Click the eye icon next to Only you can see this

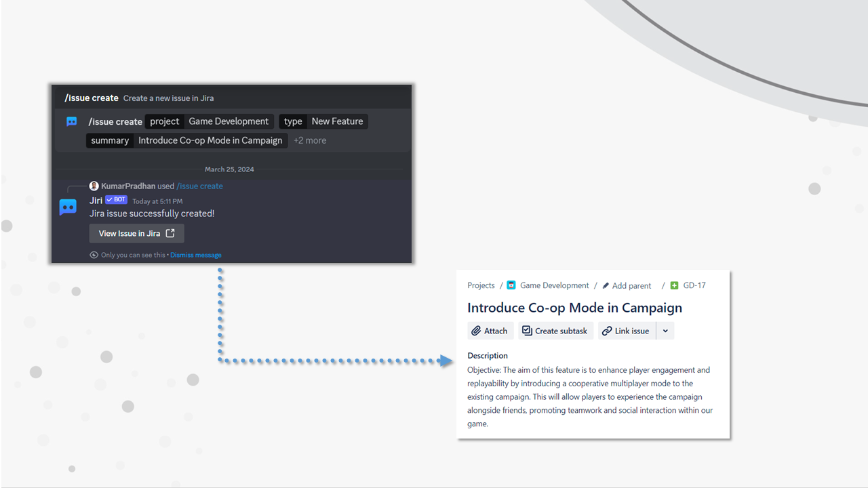94,255
